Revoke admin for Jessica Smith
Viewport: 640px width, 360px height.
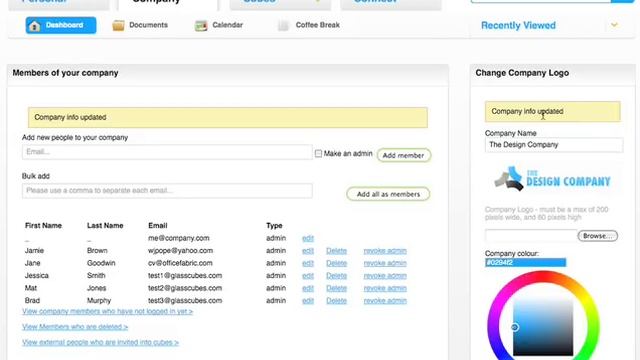pos(385,276)
